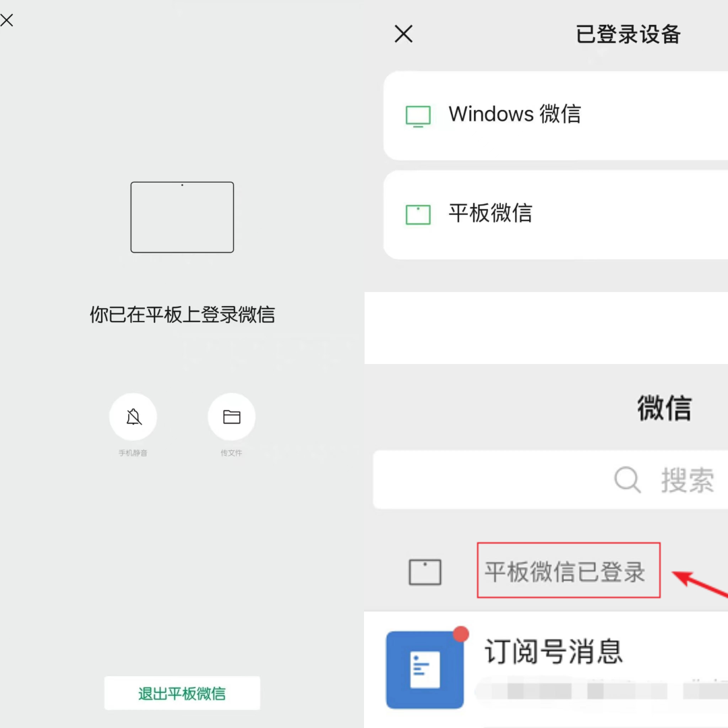Click the magnifier search icon
Viewport: 728px width, 728px height.
[628, 480]
